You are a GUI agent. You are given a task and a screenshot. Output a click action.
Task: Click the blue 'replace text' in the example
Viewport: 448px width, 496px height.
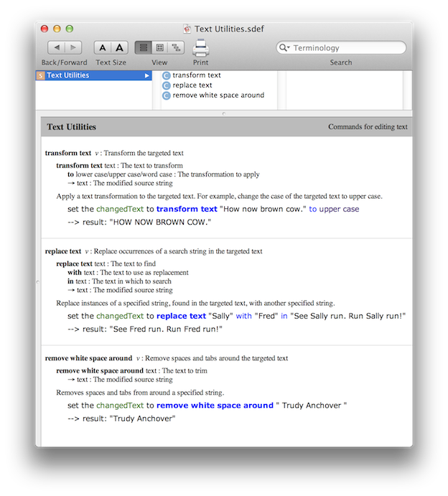click(x=182, y=316)
